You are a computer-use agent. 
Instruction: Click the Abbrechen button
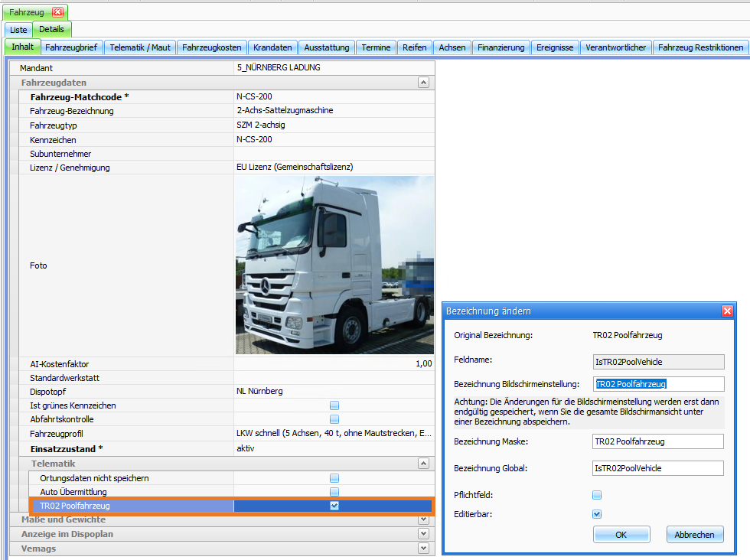coord(695,535)
